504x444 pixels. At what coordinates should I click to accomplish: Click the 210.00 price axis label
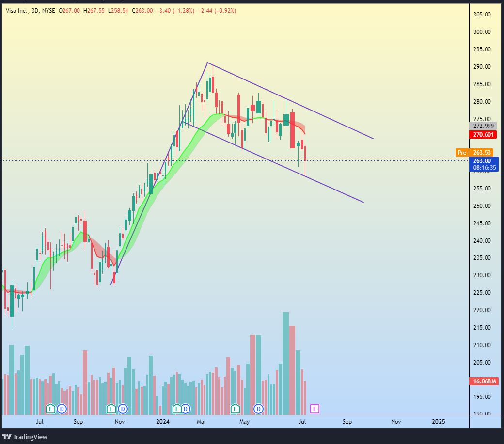pos(482,345)
